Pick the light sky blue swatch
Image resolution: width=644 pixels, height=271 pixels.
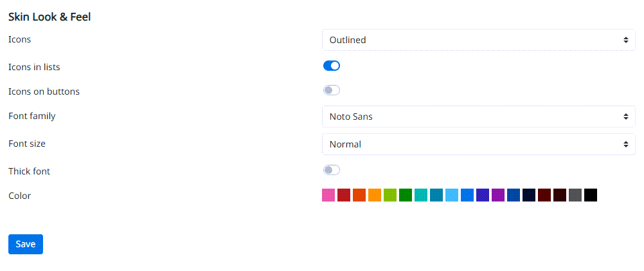452,195
